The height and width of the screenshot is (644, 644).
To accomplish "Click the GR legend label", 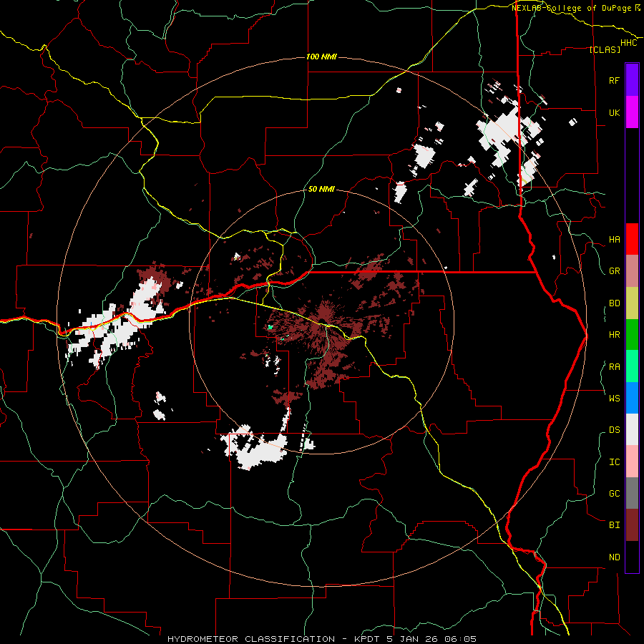I will tap(614, 271).
